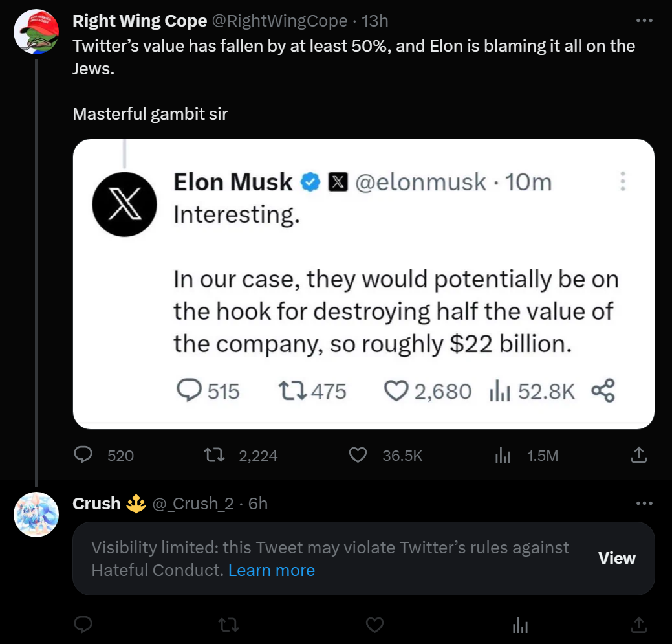The height and width of the screenshot is (644, 672).
Task: Like the tweet from @_Crush_2
Action: click(374, 625)
